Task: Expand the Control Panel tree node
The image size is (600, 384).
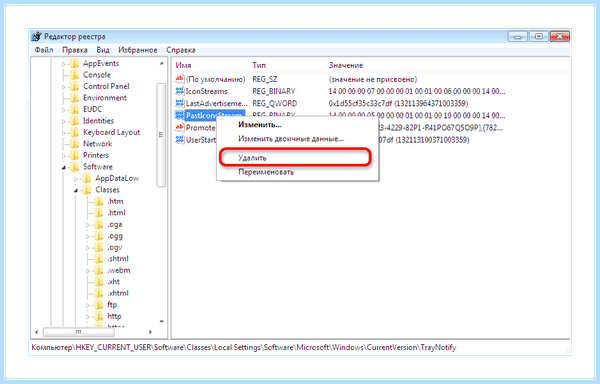Action: pyautogui.click(x=64, y=87)
